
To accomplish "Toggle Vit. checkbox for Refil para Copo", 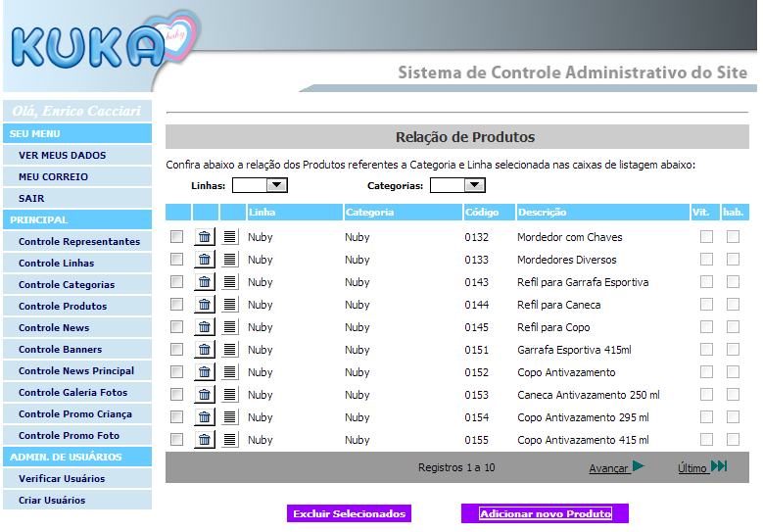I will (706, 327).
